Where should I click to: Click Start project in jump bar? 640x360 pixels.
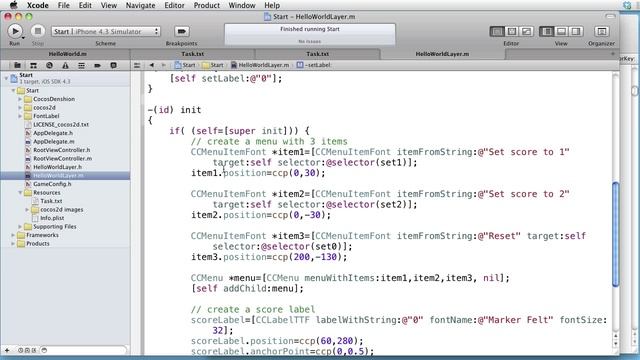coord(185,65)
